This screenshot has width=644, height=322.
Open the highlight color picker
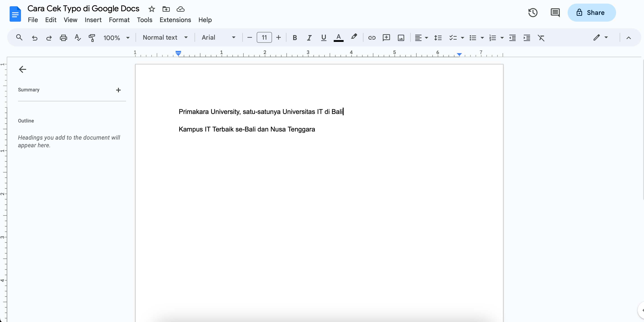point(354,37)
